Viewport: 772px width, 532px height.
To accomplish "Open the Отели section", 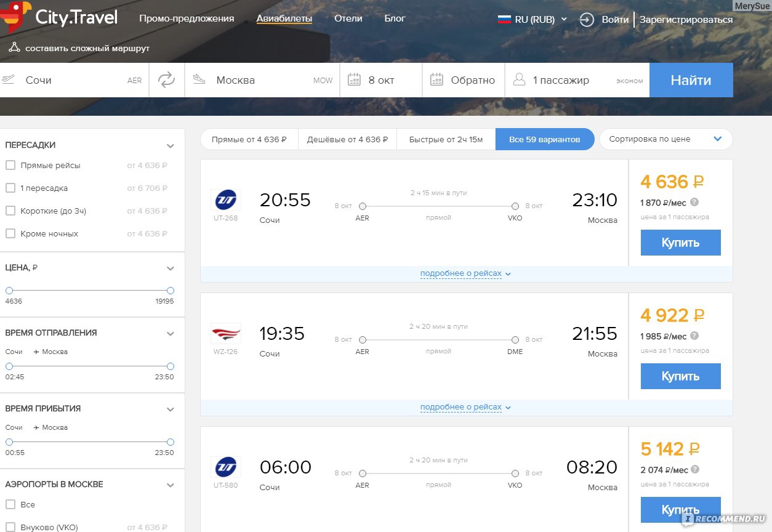I will (x=348, y=18).
